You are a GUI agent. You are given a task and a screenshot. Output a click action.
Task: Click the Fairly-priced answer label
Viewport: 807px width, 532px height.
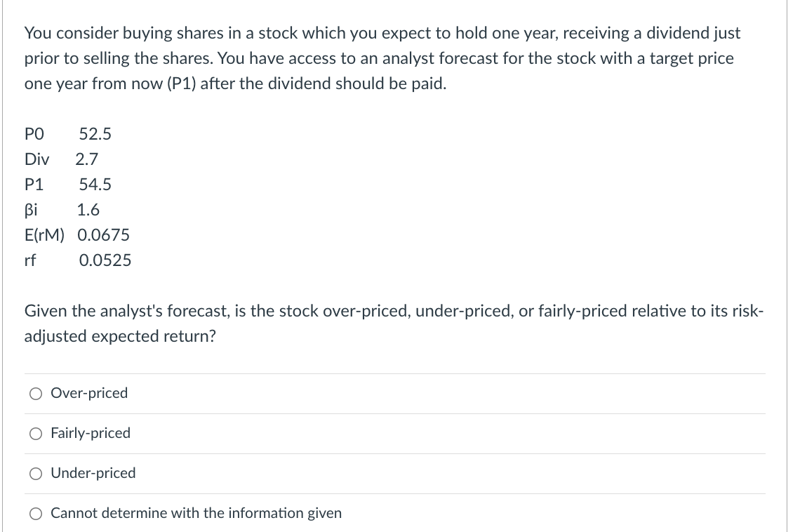coord(90,434)
